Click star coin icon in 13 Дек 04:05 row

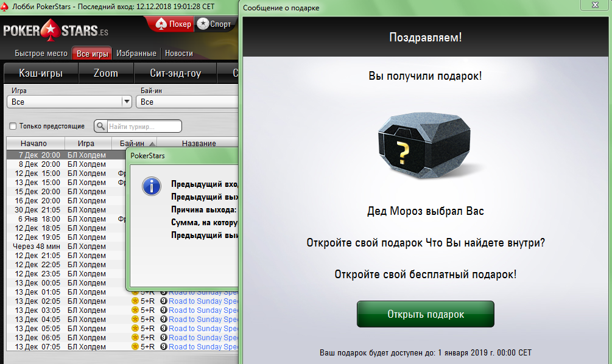(x=135, y=319)
